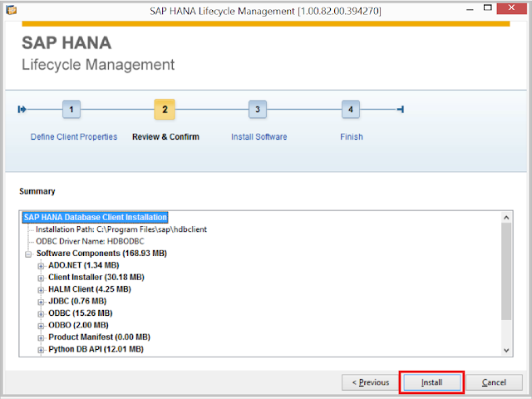The image size is (532, 399).
Task: Select Python DB API (12.01 MB) row
Action: pyautogui.click(x=96, y=349)
